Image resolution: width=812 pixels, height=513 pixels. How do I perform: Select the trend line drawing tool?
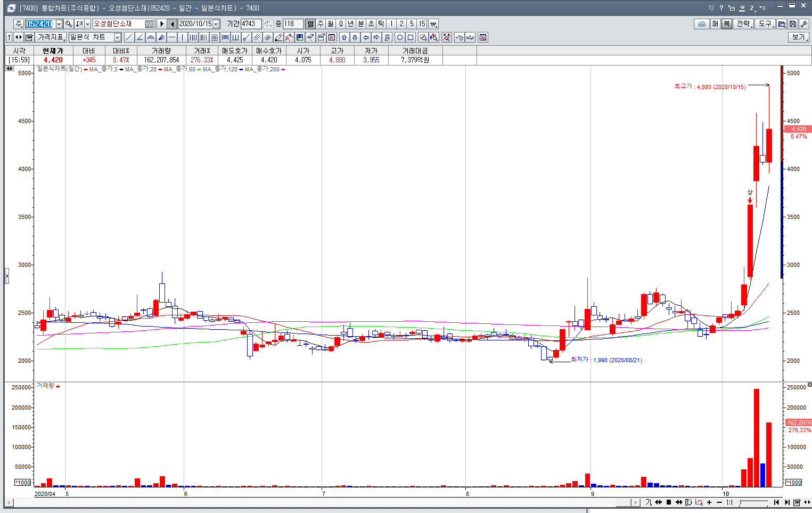(129, 37)
